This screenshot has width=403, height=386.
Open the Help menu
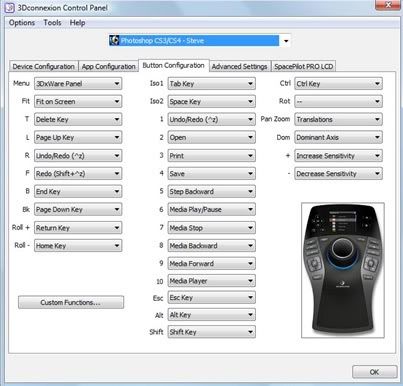pyautogui.click(x=77, y=23)
